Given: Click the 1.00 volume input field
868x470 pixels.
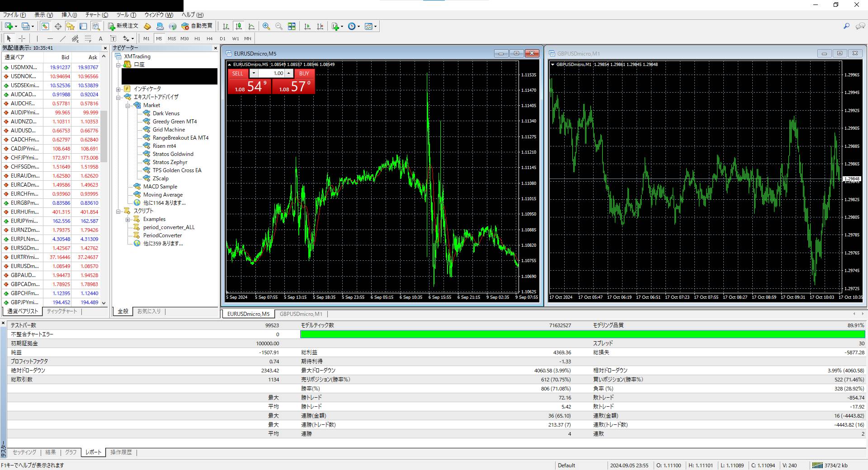Looking at the screenshot, I should [271, 73].
